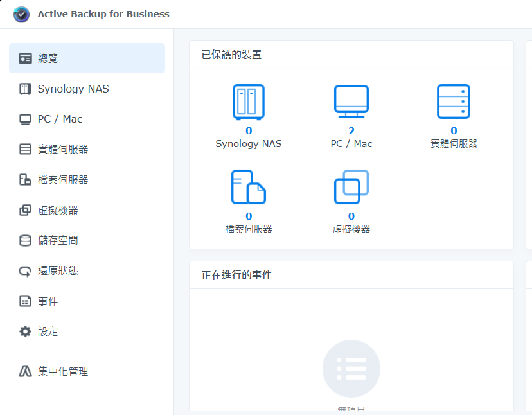Click the Synology NAS count 0

pyautogui.click(x=249, y=130)
